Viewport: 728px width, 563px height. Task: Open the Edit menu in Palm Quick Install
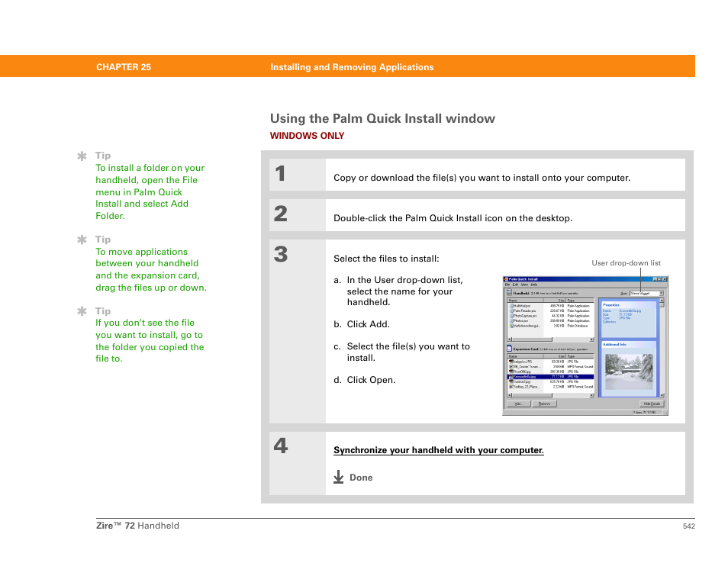(x=515, y=285)
